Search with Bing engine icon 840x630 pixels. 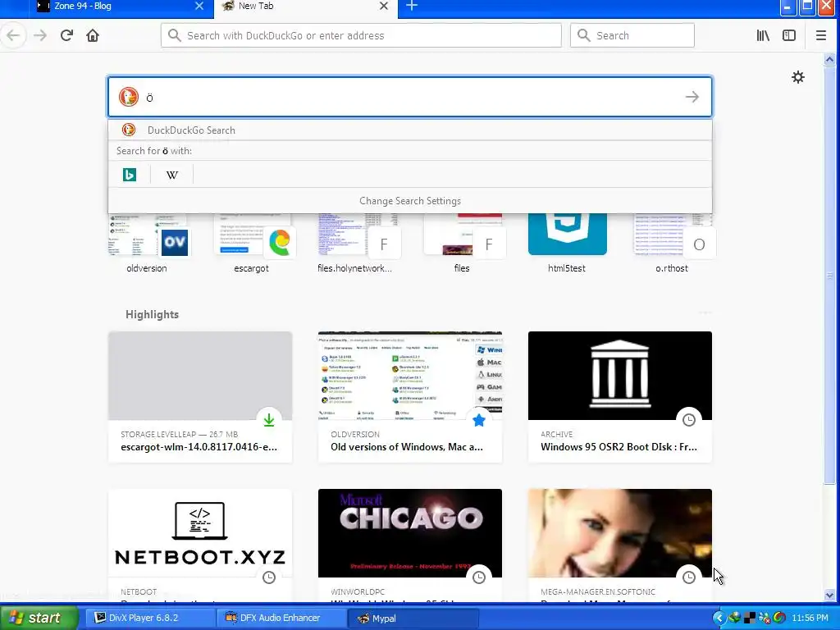pos(130,175)
